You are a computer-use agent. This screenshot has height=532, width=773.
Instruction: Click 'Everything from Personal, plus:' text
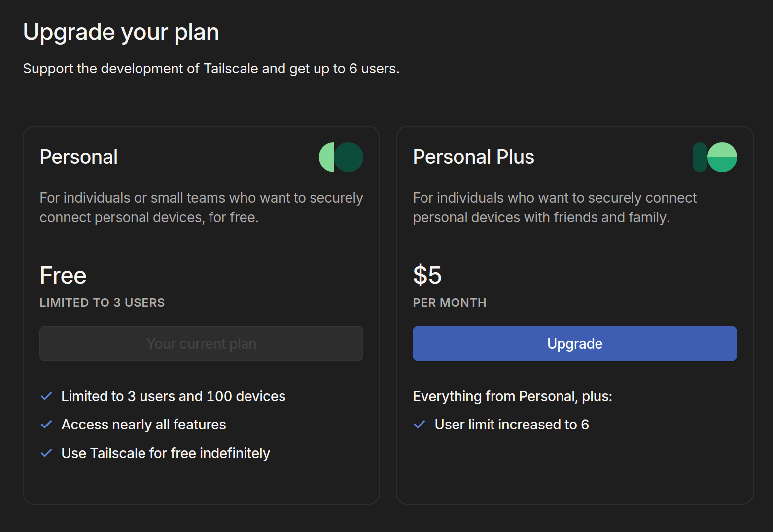[x=512, y=396]
